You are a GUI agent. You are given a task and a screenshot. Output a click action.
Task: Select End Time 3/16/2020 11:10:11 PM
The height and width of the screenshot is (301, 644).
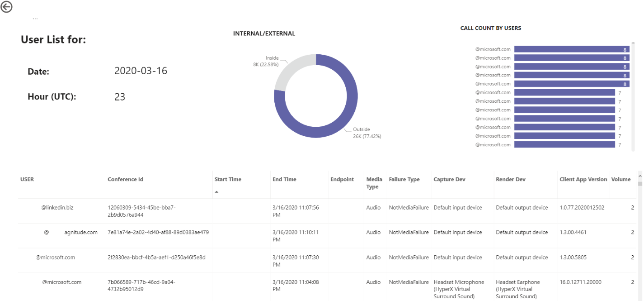[296, 235]
